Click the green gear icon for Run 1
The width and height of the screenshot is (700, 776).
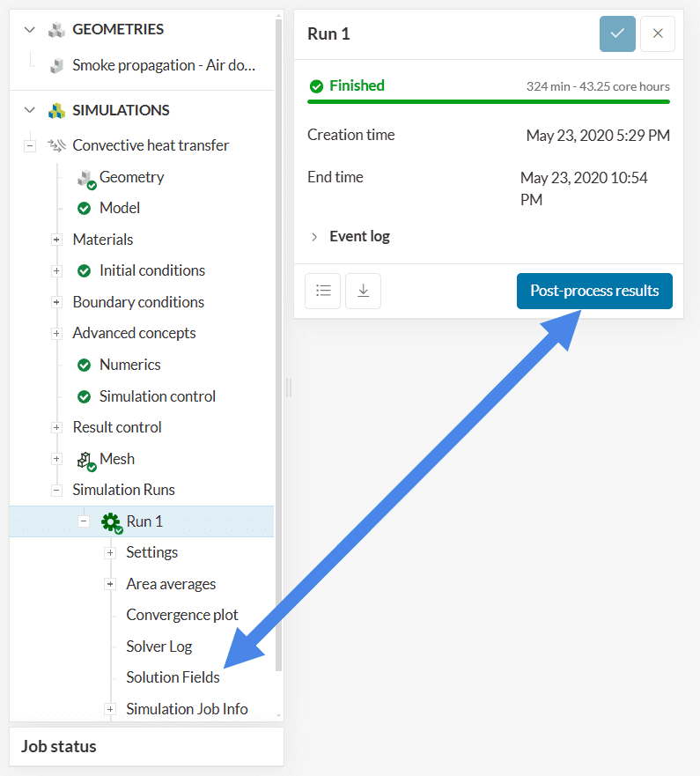(111, 522)
